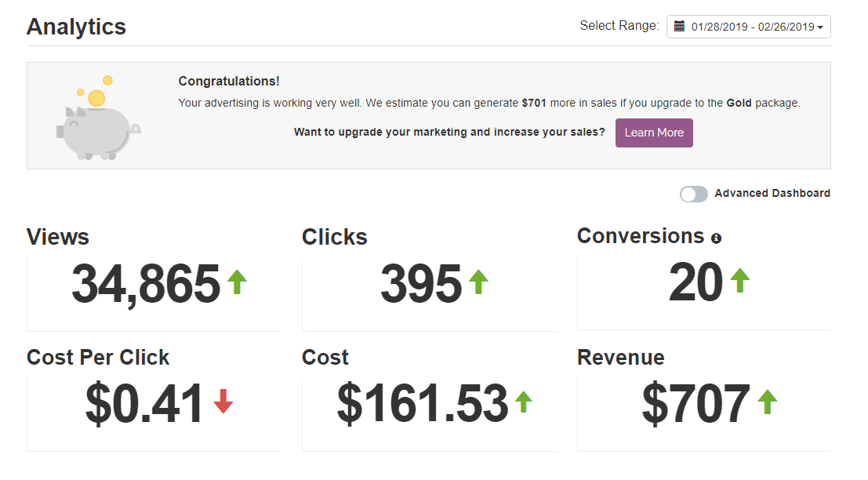
Task: Click the green up arrow beside Revenue
Action: 768,402
